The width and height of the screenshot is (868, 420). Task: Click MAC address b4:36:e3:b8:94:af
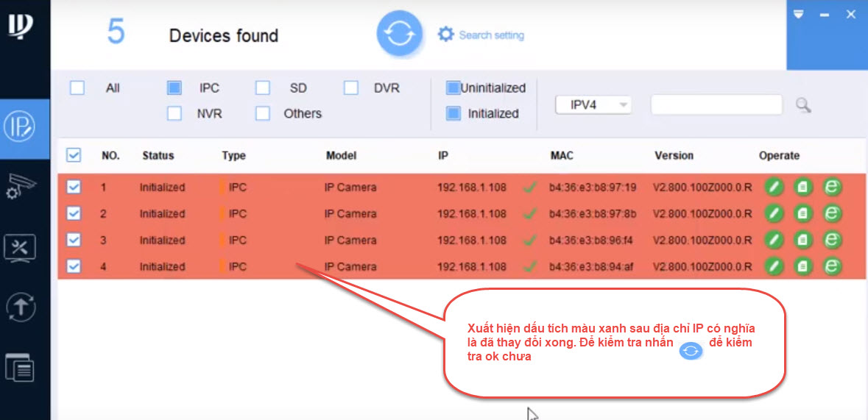(x=590, y=267)
